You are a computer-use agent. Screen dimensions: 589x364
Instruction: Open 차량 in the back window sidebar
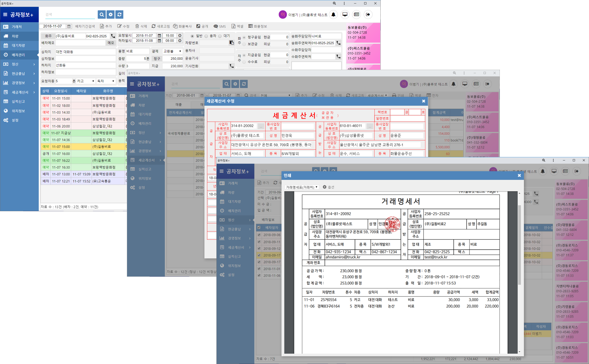click(x=19, y=36)
